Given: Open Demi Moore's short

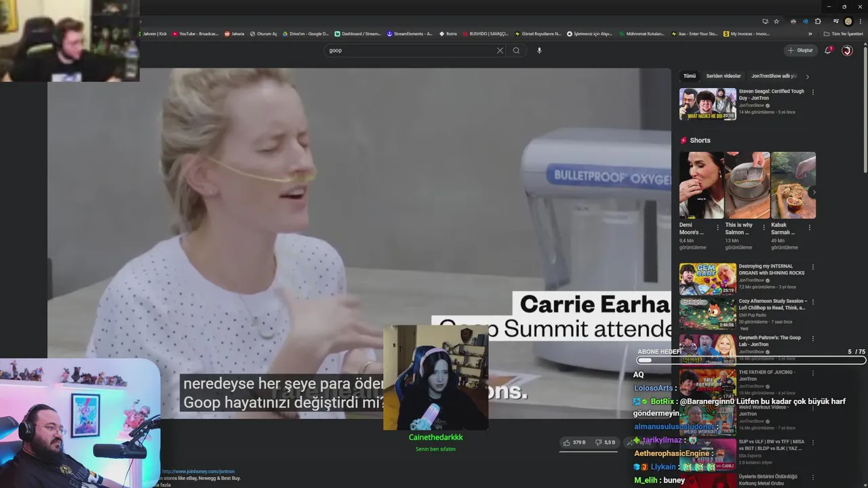Looking at the screenshot, I should [701, 185].
